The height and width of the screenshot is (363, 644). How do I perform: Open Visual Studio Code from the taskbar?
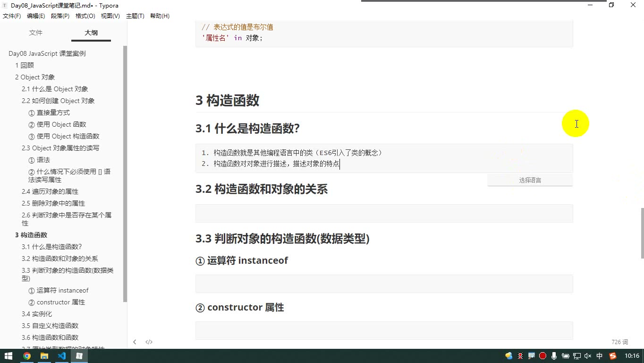pos(62,356)
